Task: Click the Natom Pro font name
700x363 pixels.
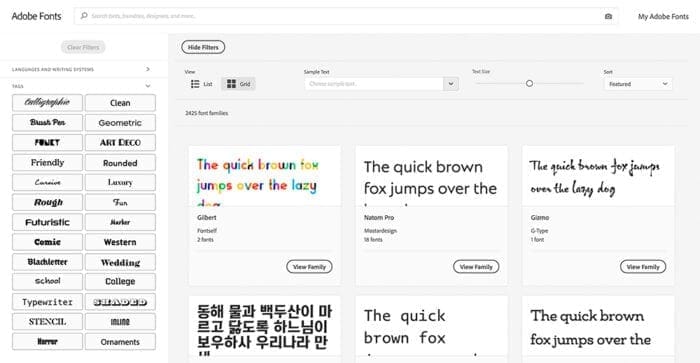Action: pyautogui.click(x=379, y=217)
